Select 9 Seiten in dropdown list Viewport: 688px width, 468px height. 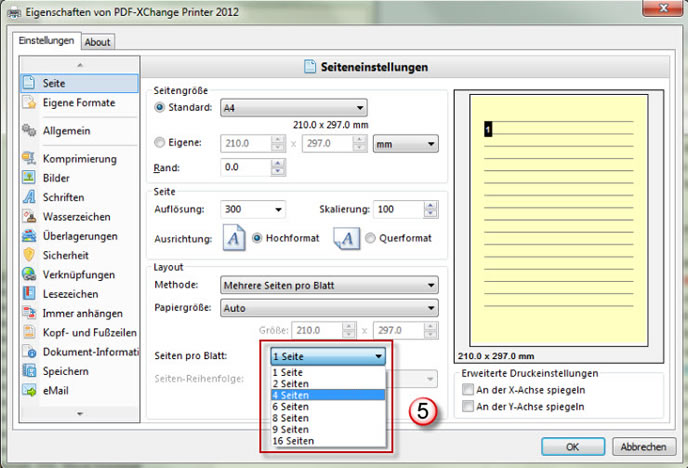click(328, 429)
